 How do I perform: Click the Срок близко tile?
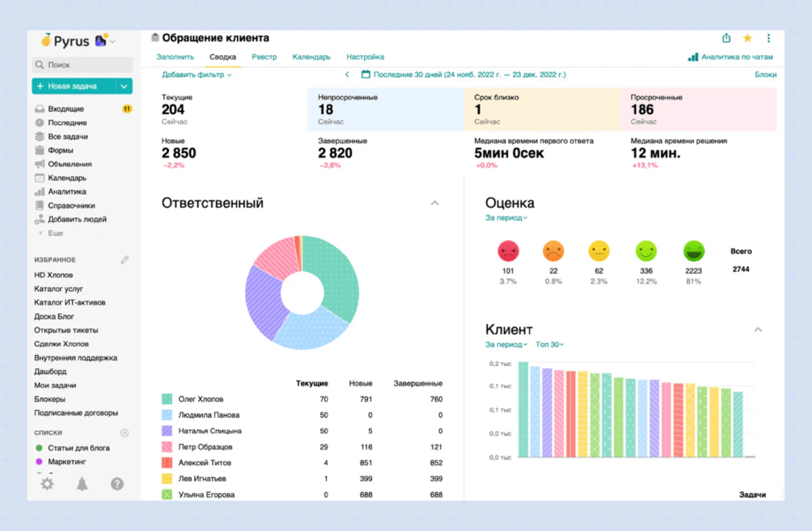tap(543, 109)
